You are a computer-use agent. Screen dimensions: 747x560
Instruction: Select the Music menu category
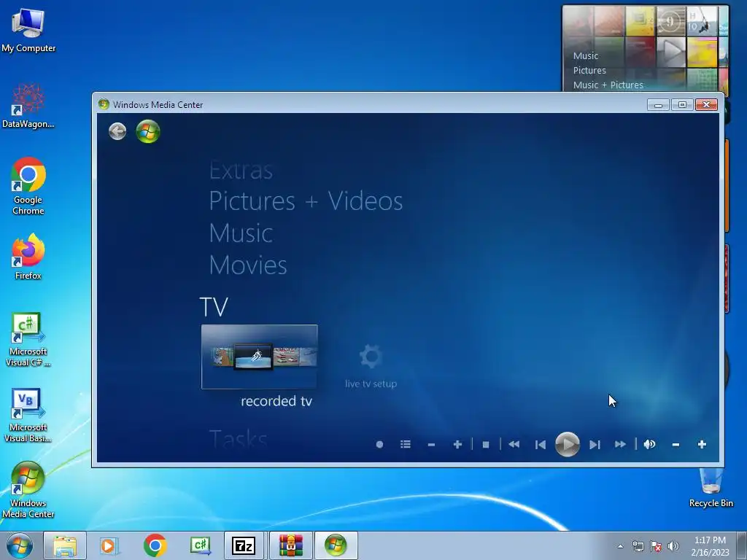[241, 233]
